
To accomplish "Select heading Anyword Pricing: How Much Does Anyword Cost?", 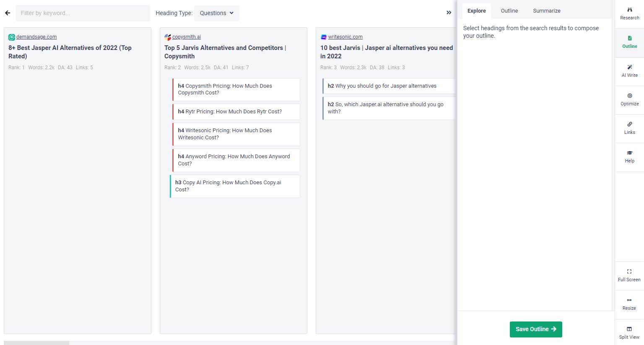I will tap(236, 160).
